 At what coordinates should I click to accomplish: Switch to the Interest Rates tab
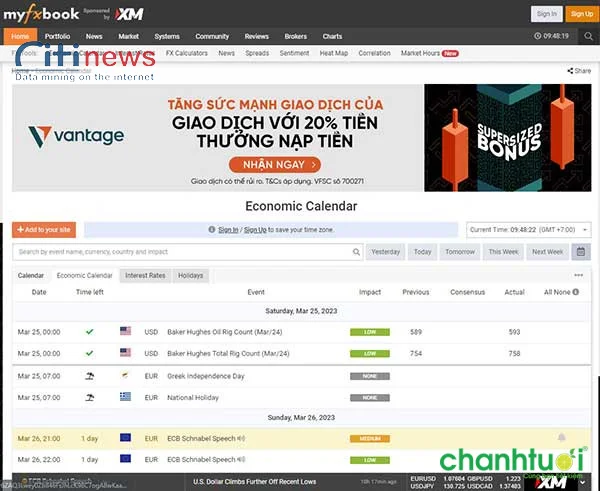point(145,276)
